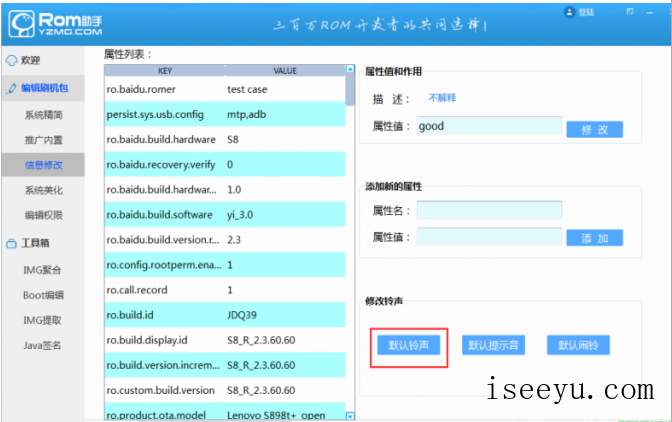Click the value 'JDQ39'
Image resolution: width=672 pixels, height=422 pixels.
tap(242, 315)
